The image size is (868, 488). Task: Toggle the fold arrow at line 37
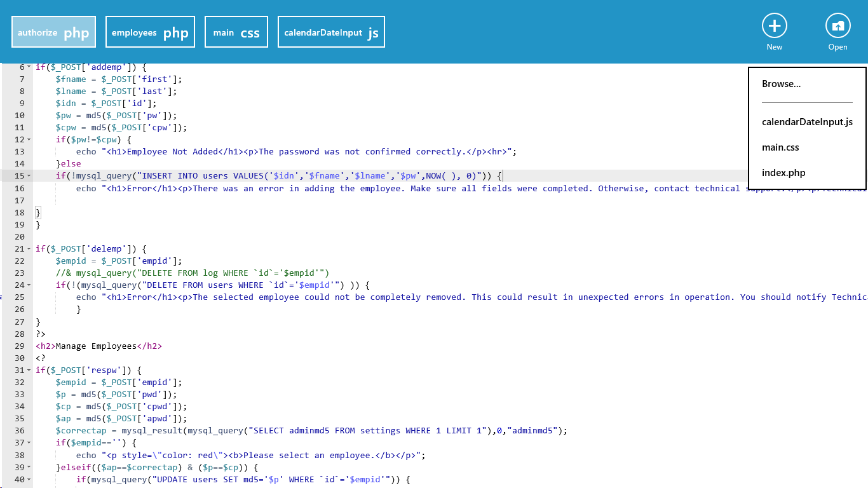coord(29,443)
